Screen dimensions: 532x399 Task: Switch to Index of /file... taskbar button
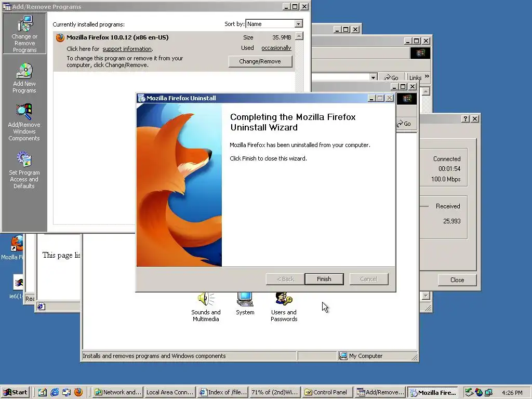[223, 392]
